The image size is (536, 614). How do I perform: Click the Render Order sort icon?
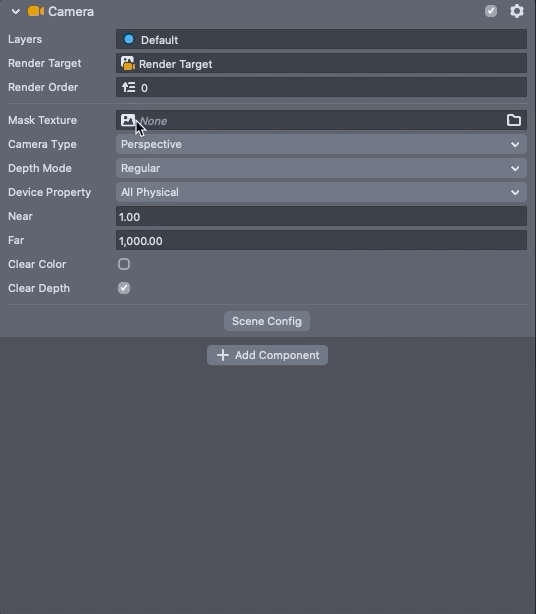(x=128, y=87)
